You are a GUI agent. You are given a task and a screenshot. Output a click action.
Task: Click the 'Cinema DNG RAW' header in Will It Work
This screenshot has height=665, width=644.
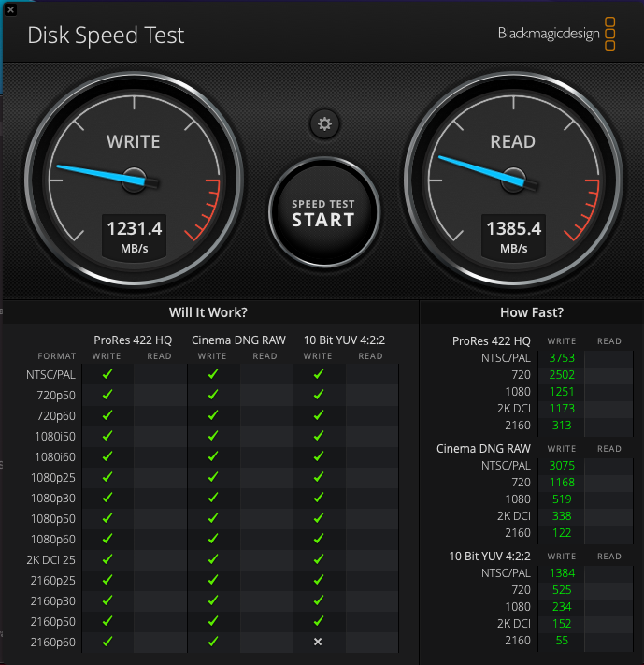pyautogui.click(x=238, y=340)
